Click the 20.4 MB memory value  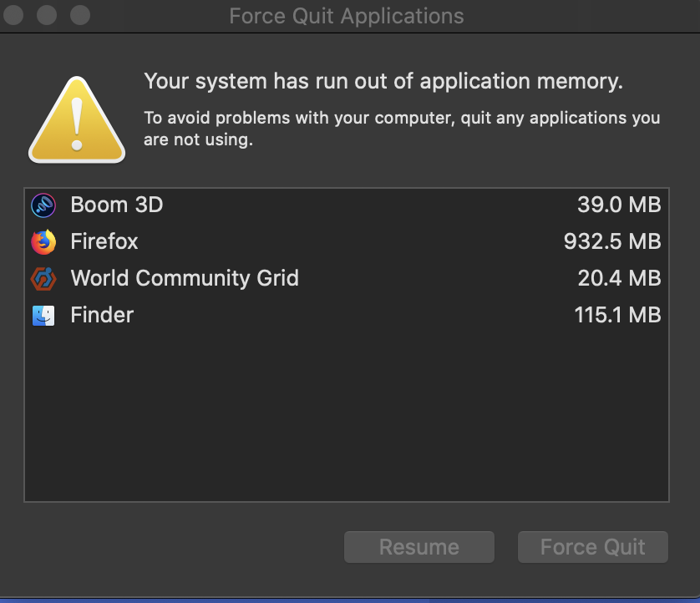[619, 278]
